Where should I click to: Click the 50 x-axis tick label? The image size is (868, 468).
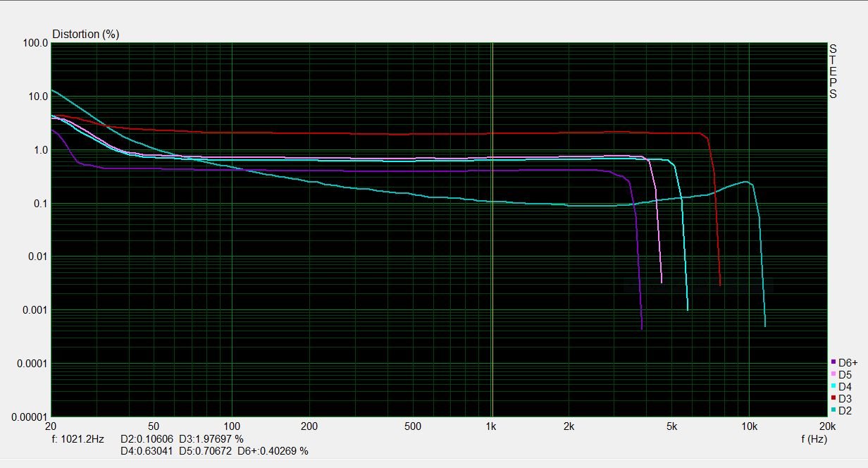point(154,426)
